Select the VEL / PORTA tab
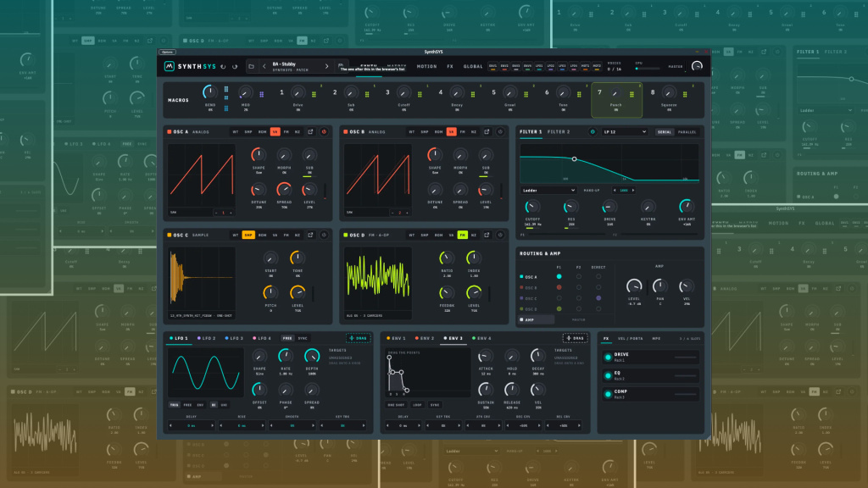This screenshot has width=868, height=488. pos(630,338)
